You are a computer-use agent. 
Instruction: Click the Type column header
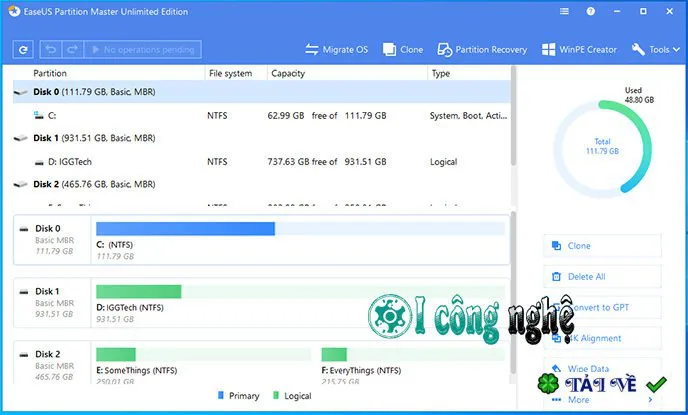tap(441, 73)
